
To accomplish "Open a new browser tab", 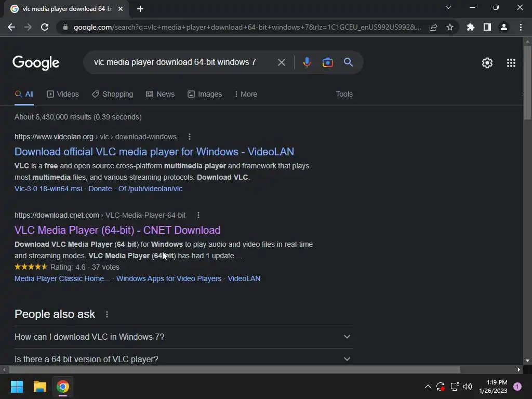I will (x=140, y=9).
